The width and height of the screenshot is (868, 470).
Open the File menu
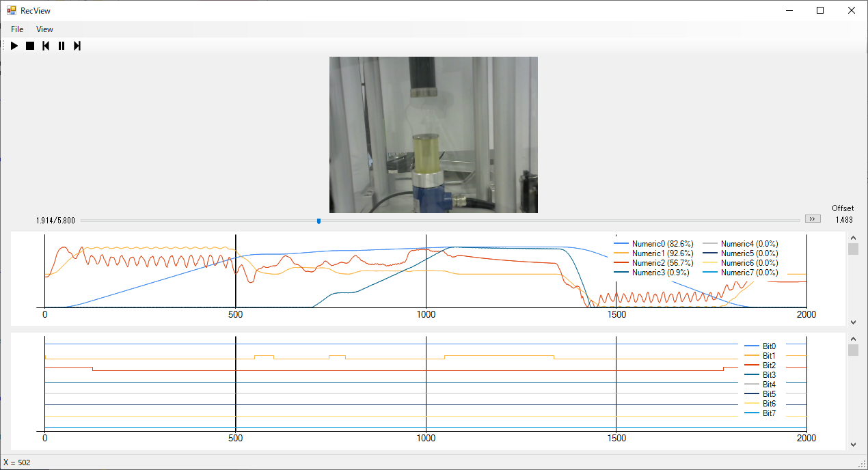17,29
